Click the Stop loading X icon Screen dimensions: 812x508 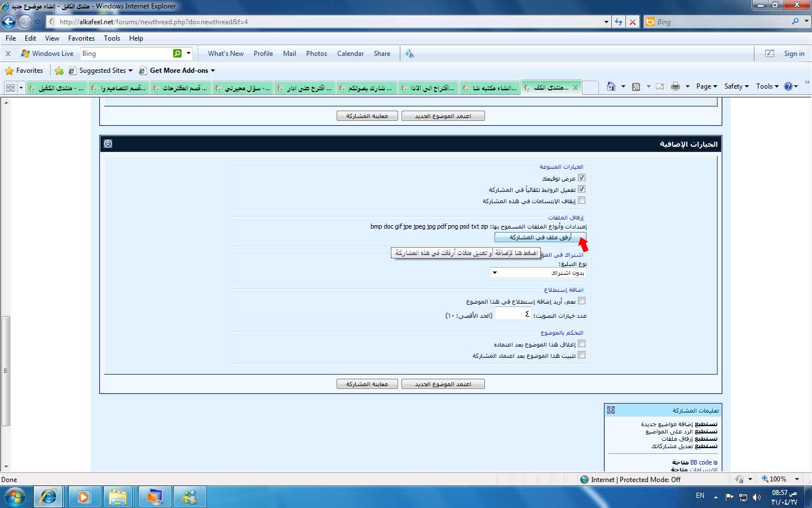click(633, 22)
